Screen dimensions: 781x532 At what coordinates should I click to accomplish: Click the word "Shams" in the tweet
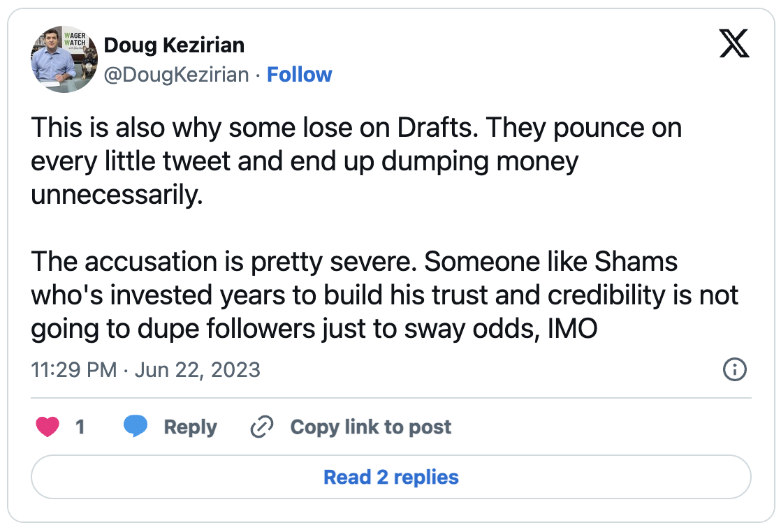pyautogui.click(x=636, y=262)
